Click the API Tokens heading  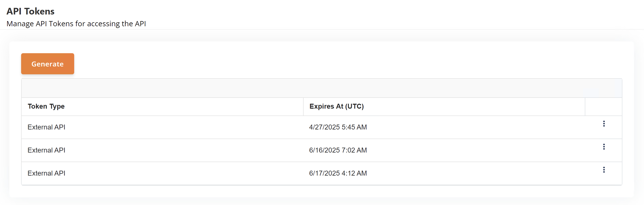(x=30, y=11)
